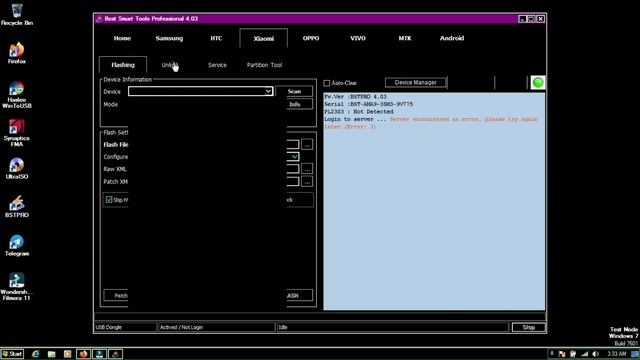Browse for Patch XML with ellipsis button
Image resolution: width=640 pixels, height=360 pixels.
(307, 181)
